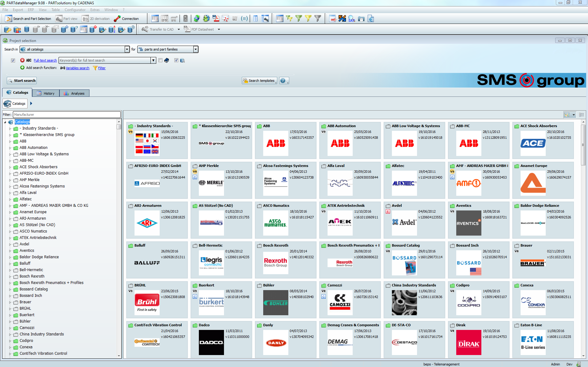588x367 pixels.
Task: Click the Manufacturer filter input field
Action: pos(66,115)
